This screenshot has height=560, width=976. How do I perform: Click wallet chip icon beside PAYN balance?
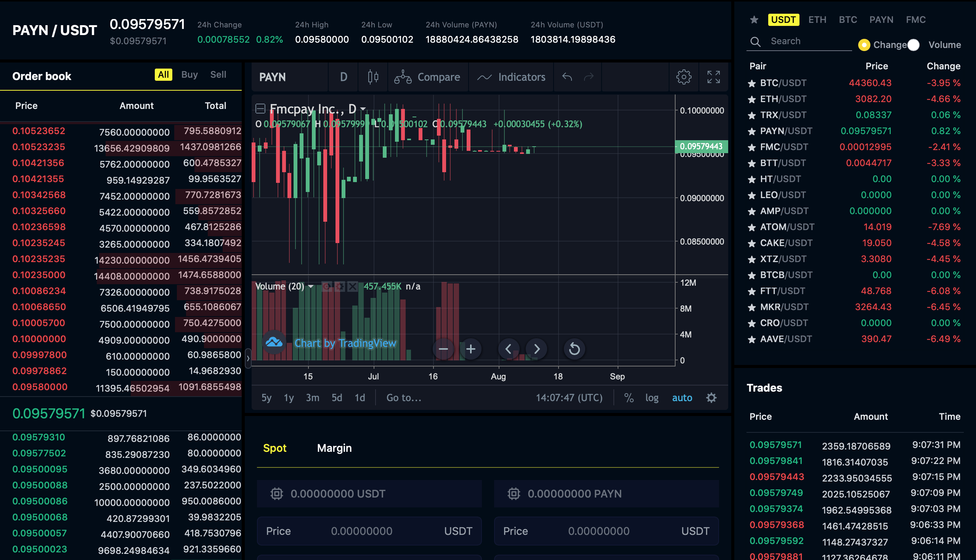click(x=514, y=493)
